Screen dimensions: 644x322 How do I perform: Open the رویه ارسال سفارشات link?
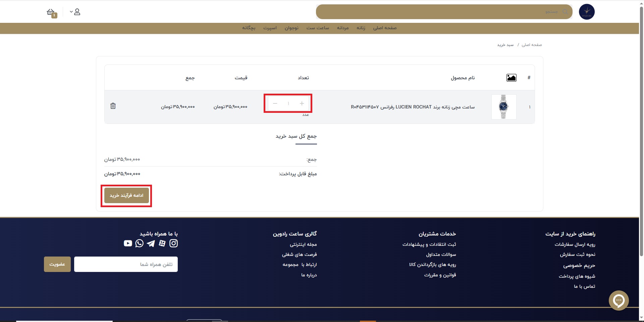[x=575, y=244]
